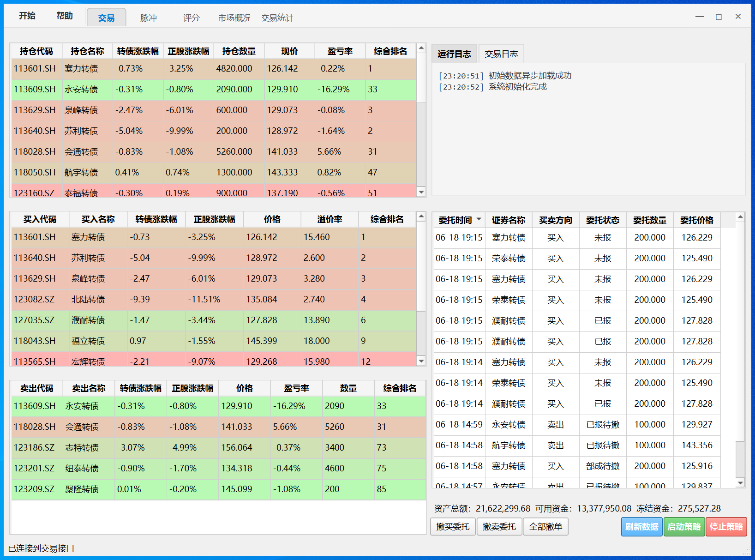
Task: Maximize the application window
Action: click(719, 17)
